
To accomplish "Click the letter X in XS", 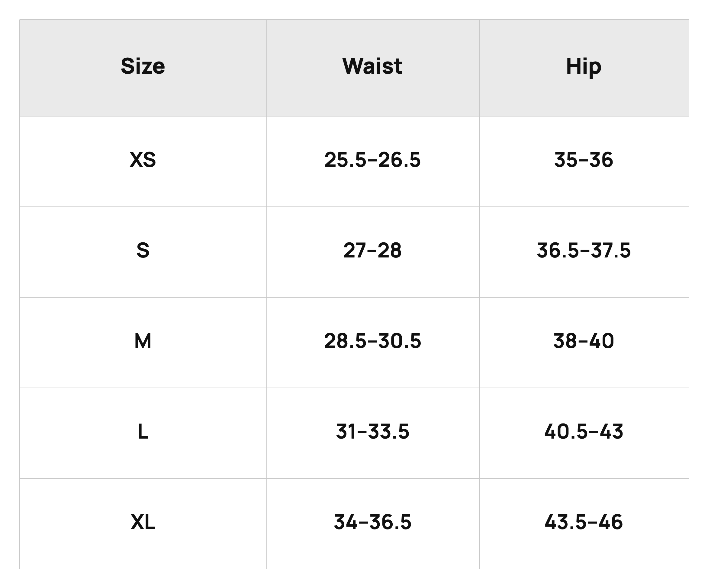I will 136,160.
